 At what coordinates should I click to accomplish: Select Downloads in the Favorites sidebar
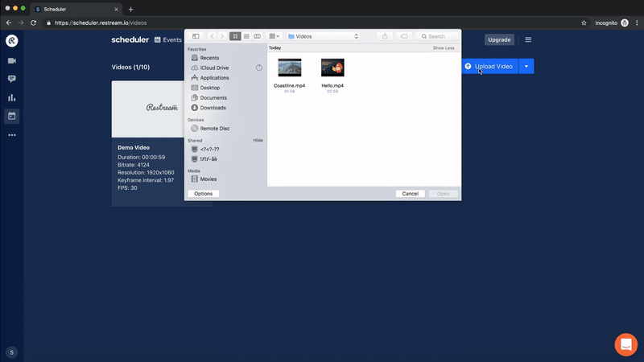[213, 108]
